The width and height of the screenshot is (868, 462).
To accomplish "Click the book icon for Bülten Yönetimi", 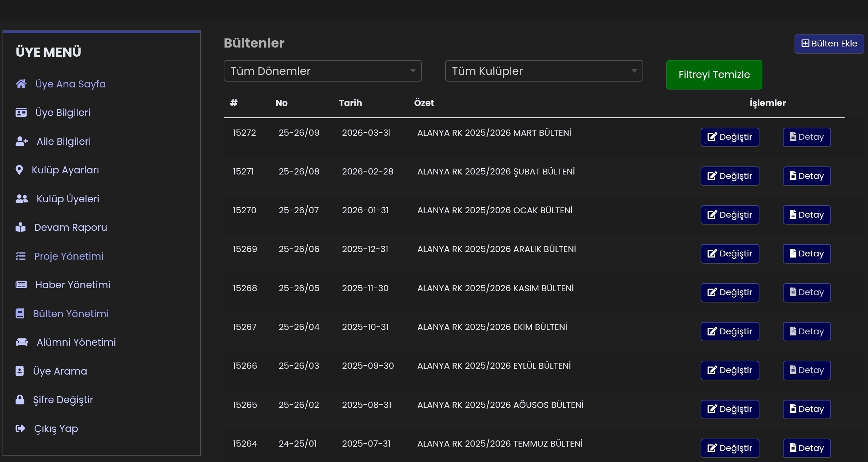I will coord(20,313).
